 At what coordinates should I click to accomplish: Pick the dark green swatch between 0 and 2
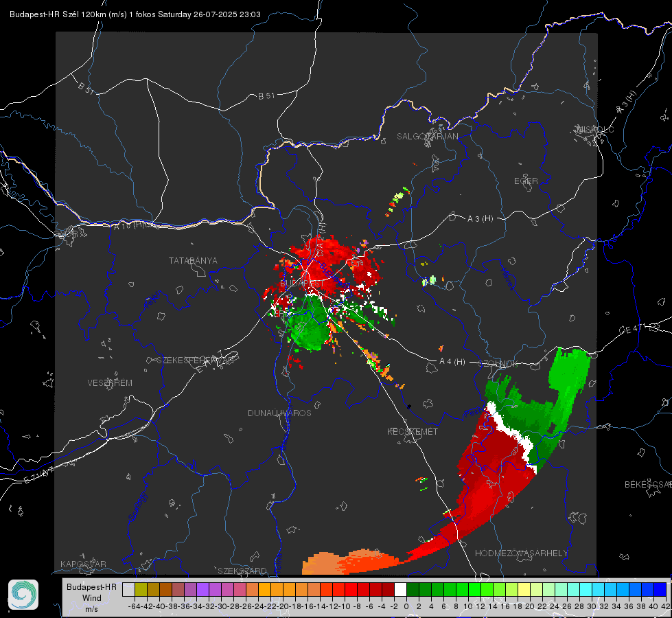[413, 589]
